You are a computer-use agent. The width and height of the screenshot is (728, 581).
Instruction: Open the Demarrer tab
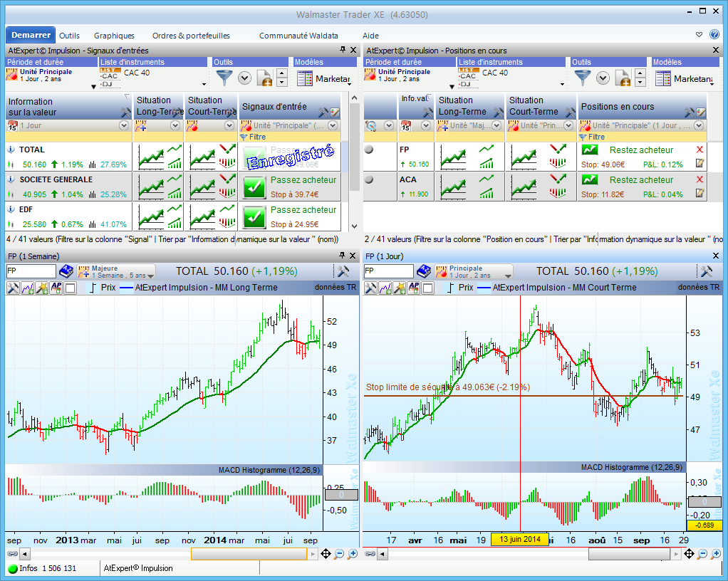point(31,35)
